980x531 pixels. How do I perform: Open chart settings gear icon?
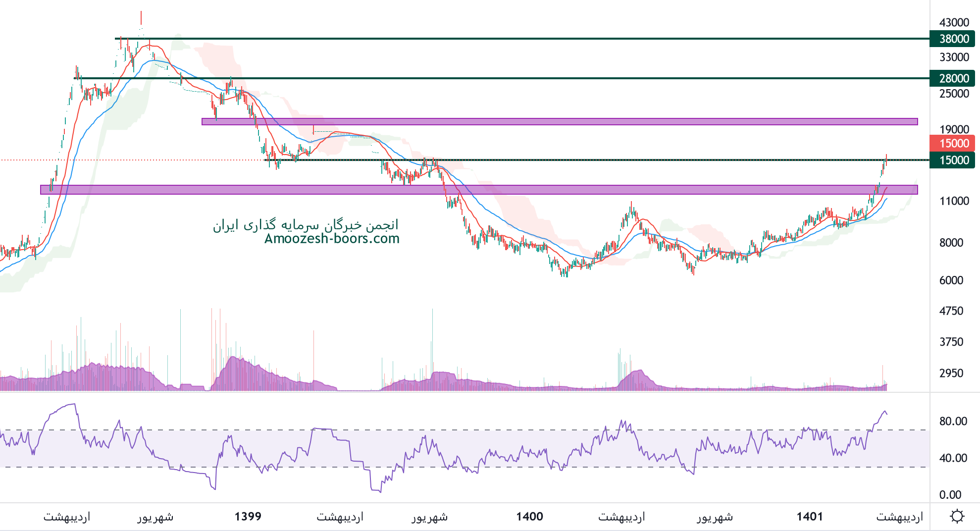tap(957, 517)
